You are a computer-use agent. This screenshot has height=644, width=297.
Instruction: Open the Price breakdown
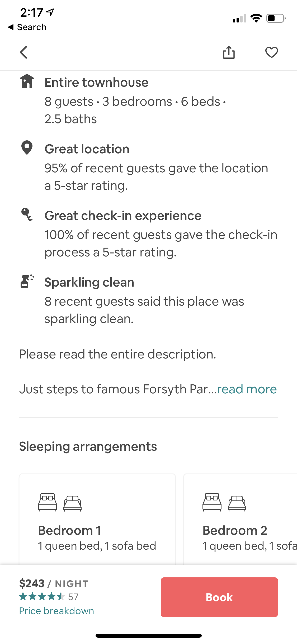click(56, 611)
